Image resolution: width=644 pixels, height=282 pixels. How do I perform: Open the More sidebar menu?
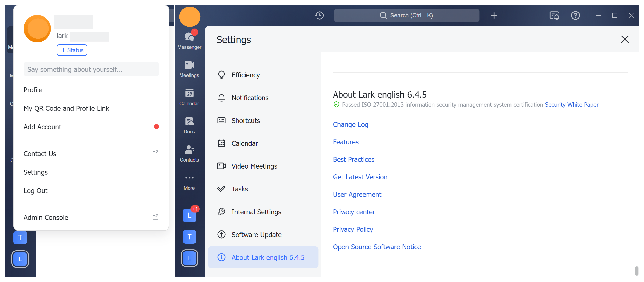point(189,181)
